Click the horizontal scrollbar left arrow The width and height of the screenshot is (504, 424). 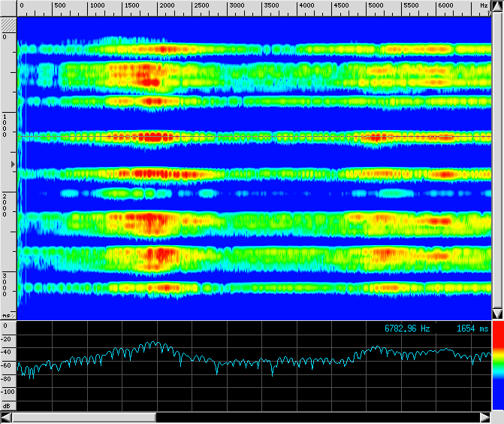pyautogui.click(x=6, y=416)
